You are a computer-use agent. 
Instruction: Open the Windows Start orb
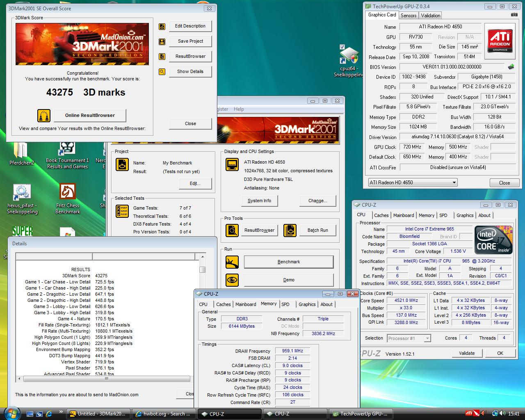11,413
